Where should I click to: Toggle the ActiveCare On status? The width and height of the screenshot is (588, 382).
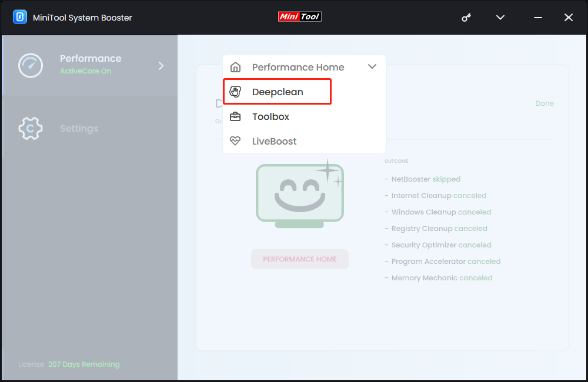pos(85,71)
